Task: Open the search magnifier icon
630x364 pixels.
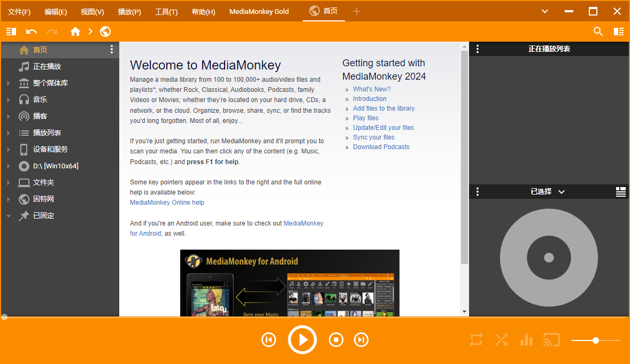Action: coord(598,32)
